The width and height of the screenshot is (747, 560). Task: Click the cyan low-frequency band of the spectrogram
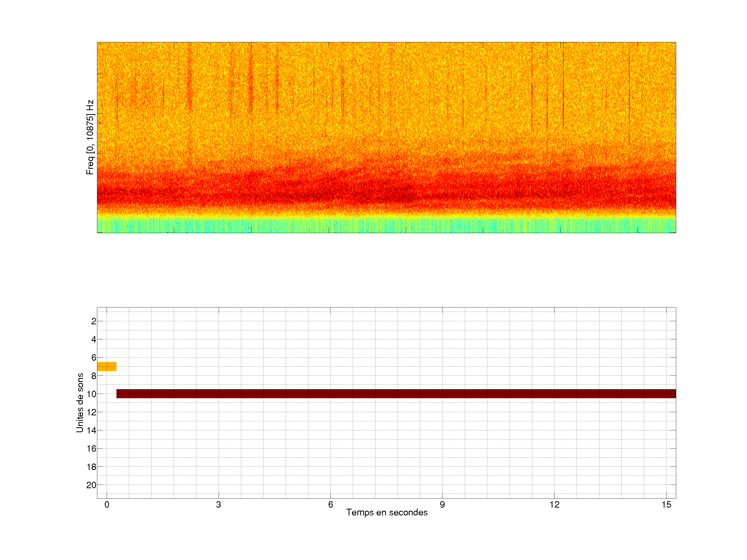click(386, 225)
